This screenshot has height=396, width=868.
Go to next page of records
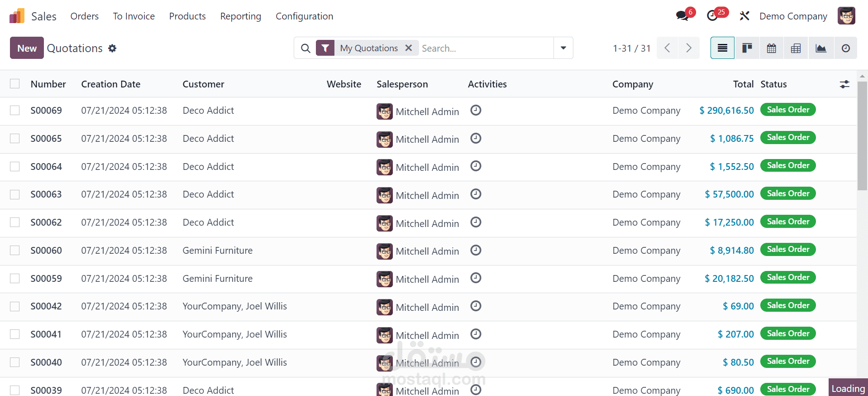[689, 48]
